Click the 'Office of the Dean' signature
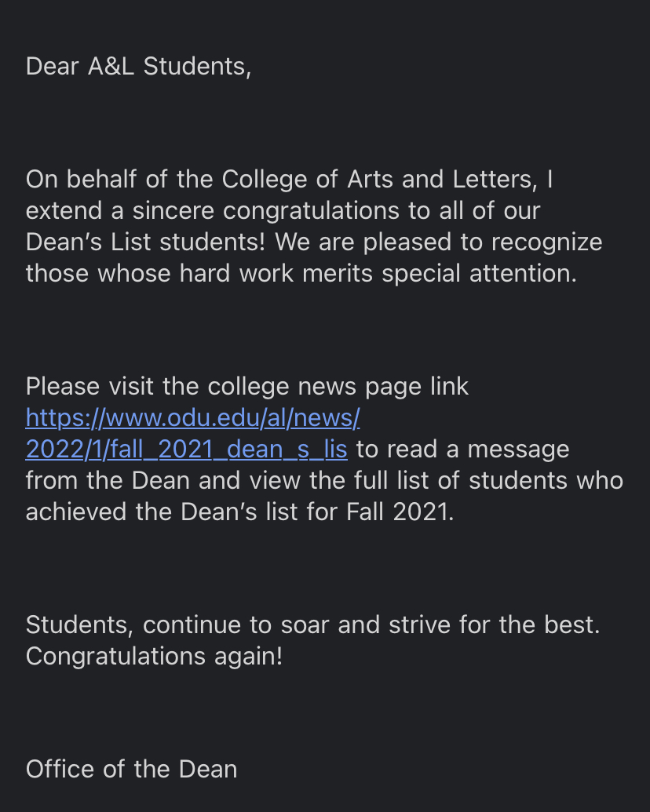Viewport: 650px width, 812px height. click(132, 769)
